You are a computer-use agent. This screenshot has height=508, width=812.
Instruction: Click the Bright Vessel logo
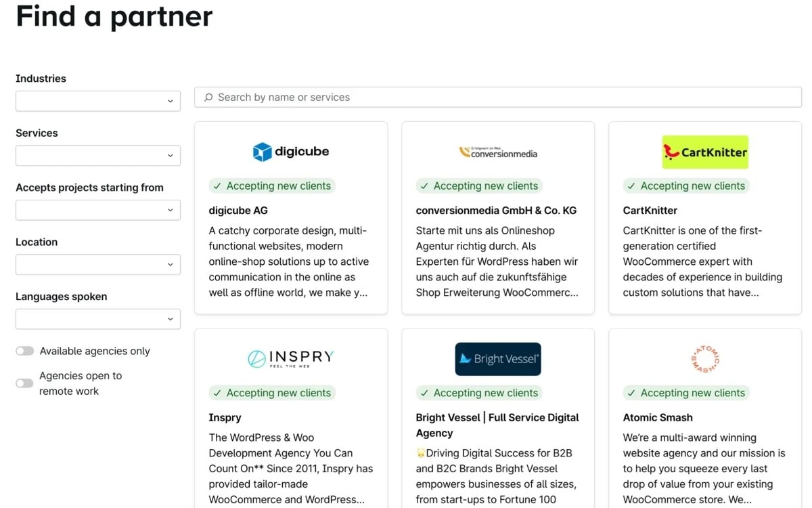[498, 359]
